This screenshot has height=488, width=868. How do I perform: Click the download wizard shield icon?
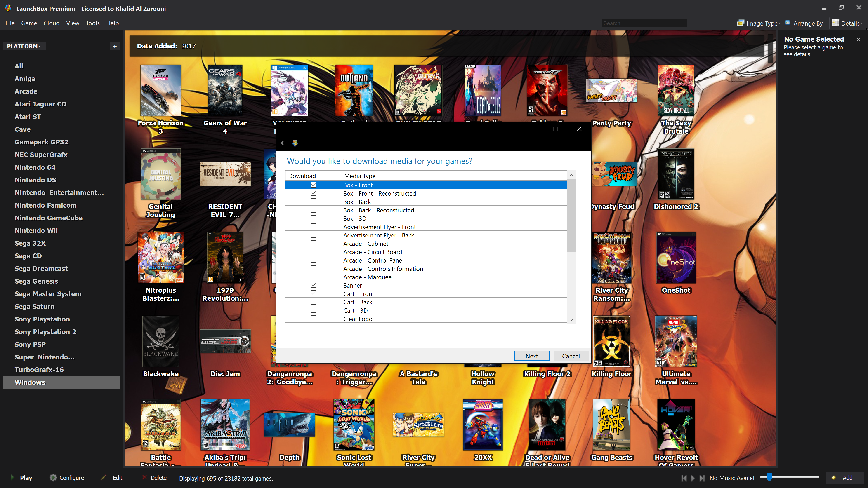(295, 143)
